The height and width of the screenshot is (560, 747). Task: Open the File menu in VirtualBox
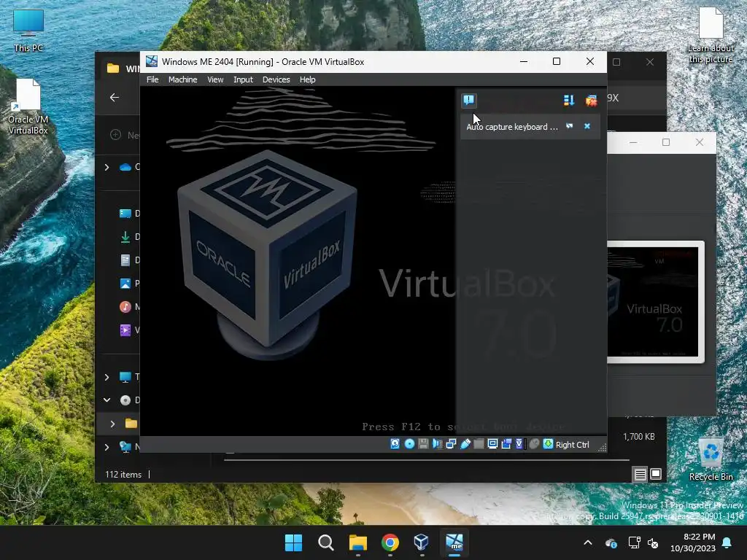152,79
